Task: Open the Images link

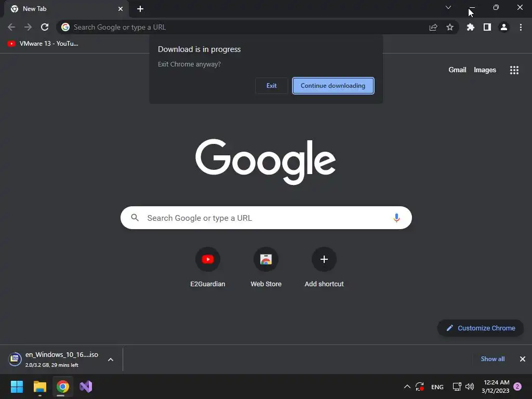Action: coord(485,70)
